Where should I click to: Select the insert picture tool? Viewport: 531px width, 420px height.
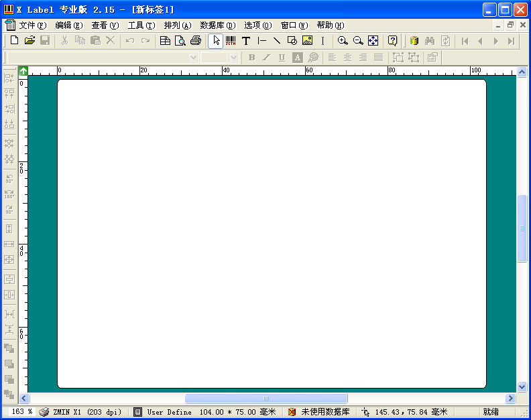tap(308, 41)
